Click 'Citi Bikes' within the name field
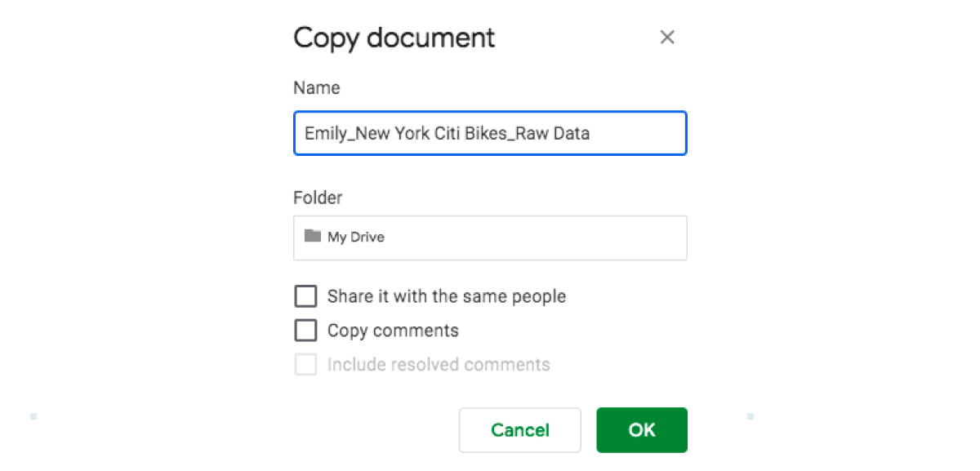 click(463, 133)
